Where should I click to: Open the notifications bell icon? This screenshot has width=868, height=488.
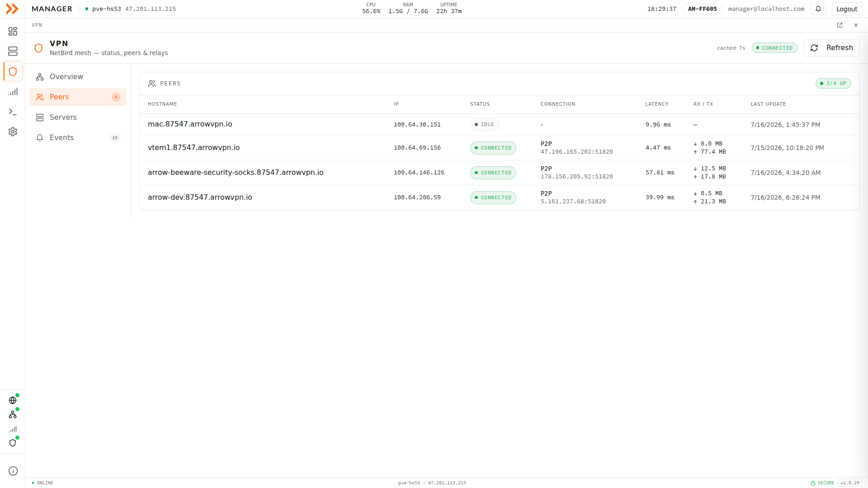click(818, 9)
